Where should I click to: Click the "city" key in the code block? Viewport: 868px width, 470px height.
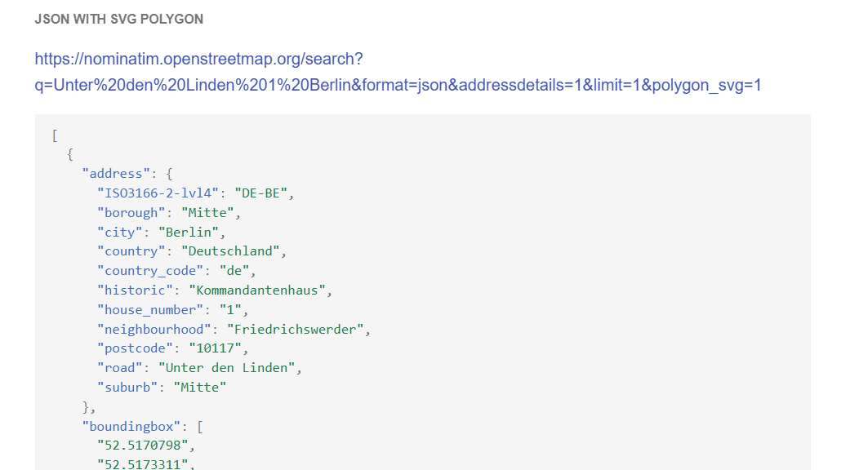coord(120,232)
